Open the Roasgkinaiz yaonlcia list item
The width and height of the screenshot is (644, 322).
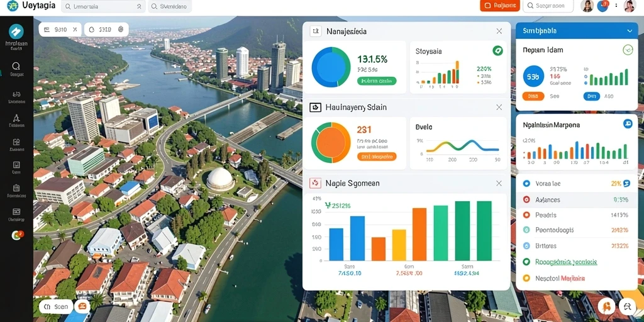566,262
